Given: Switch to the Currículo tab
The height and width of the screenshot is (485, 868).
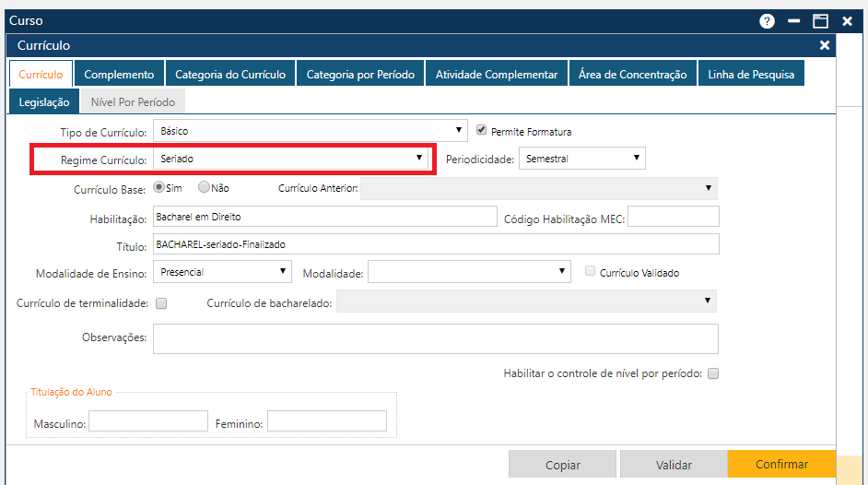Looking at the screenshot, I should click(x=41, y=74).
